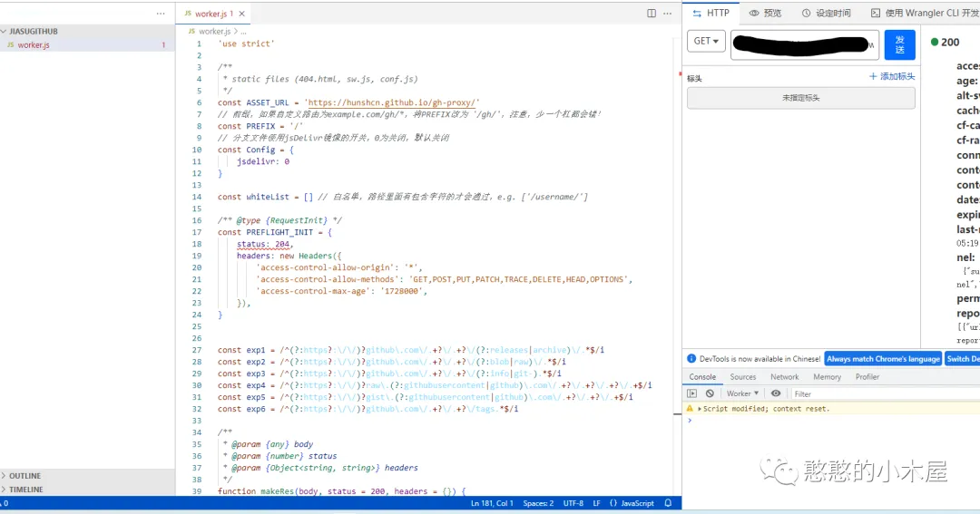
Task: Open the GET method dropdown
Action: click(707, 42)
